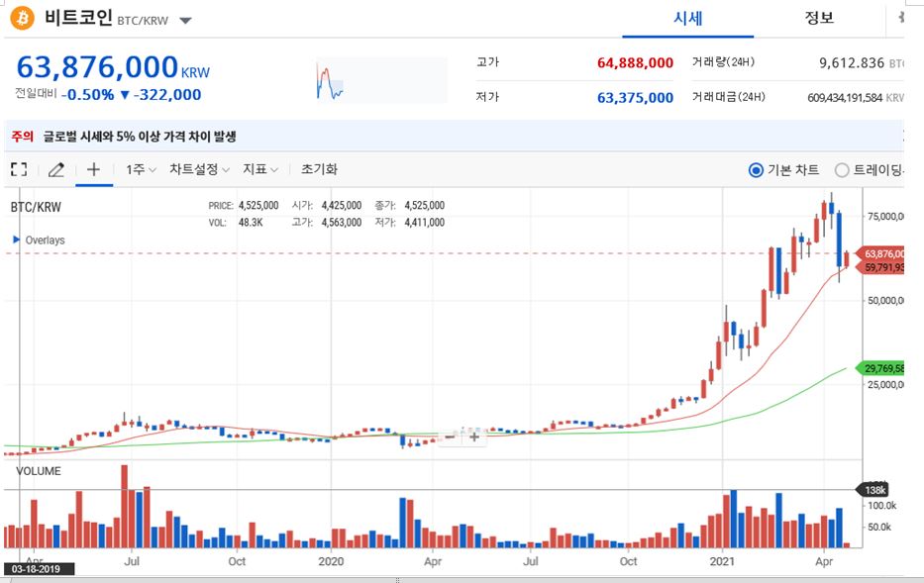The image size is (924, 583).
Task: Click the 글로벌 시세 price difference warning
Action: point(139,137)
